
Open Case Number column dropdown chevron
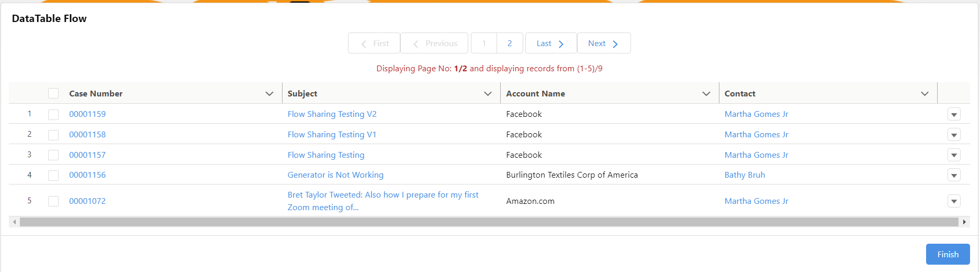(x=269, y=94)
